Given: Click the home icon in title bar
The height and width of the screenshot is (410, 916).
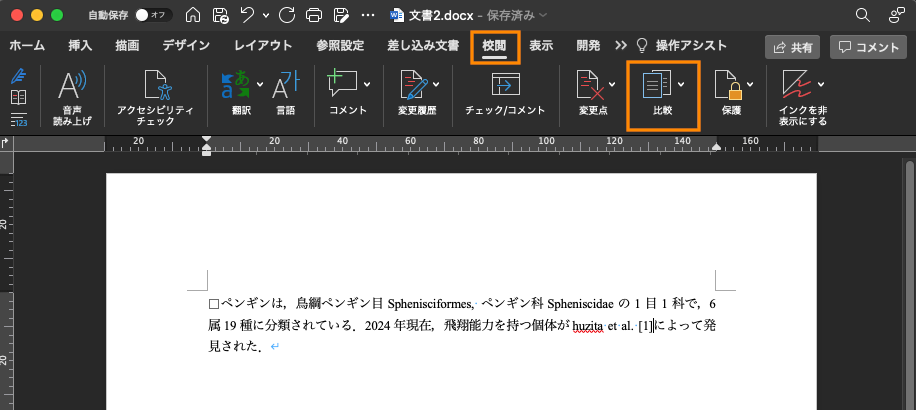Looking at the screenshot, I should 193,15.
